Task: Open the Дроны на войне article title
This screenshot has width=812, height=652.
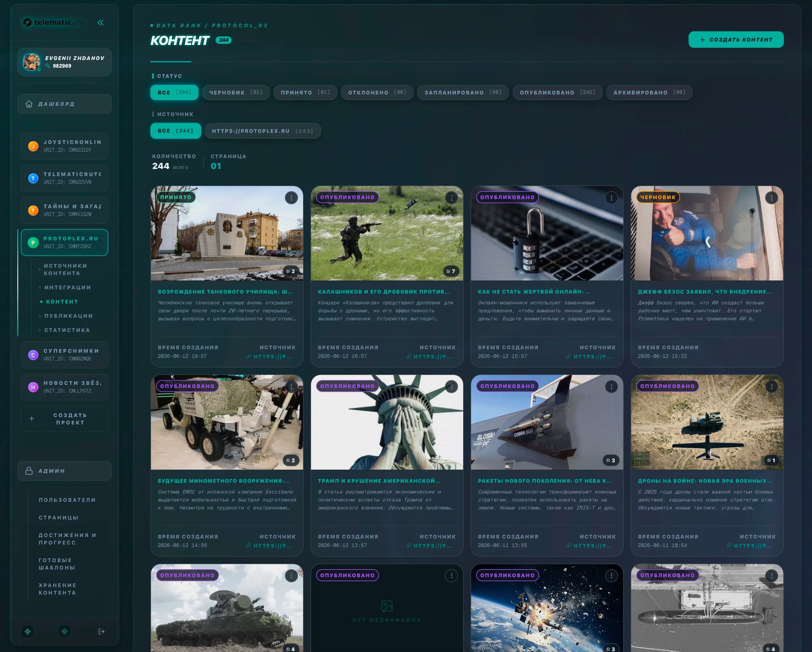Action: click(x=705, y=481)
